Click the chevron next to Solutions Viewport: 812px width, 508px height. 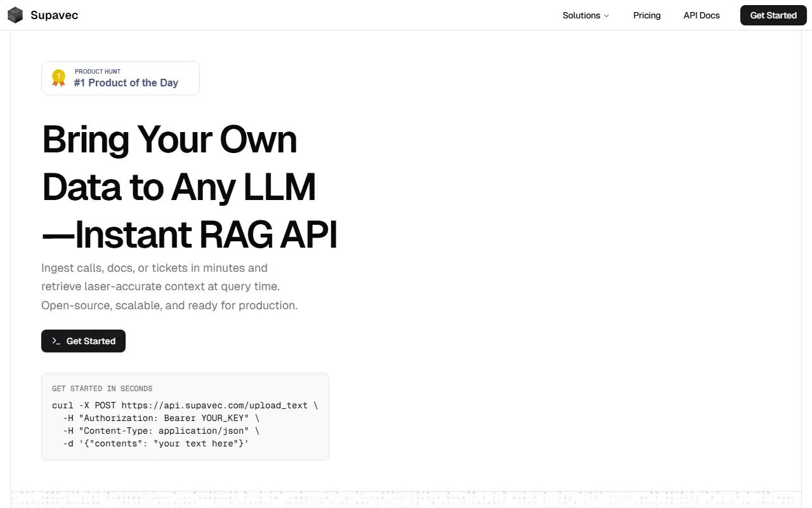coord(606,16)
